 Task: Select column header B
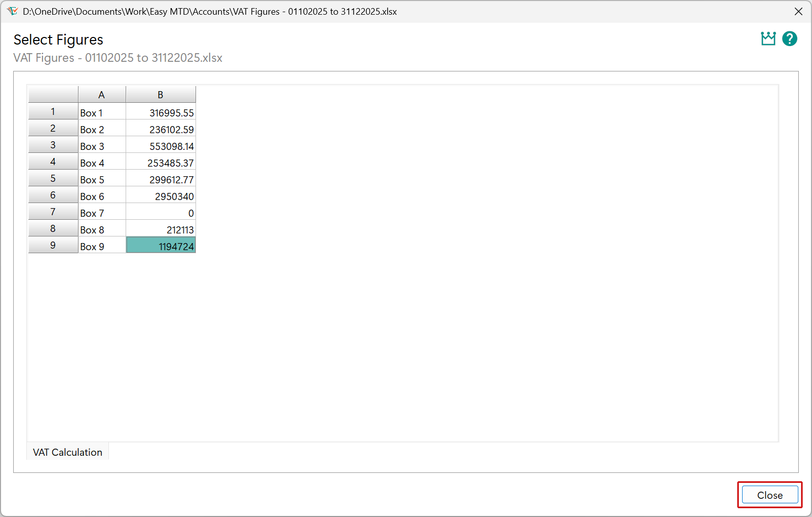point(161,94)
